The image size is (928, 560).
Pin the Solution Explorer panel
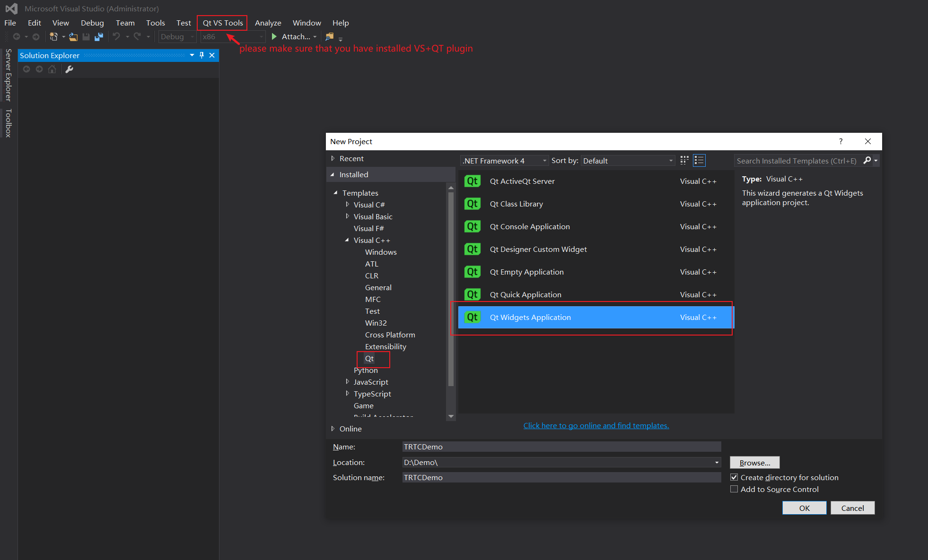click(x=202, y=55)
